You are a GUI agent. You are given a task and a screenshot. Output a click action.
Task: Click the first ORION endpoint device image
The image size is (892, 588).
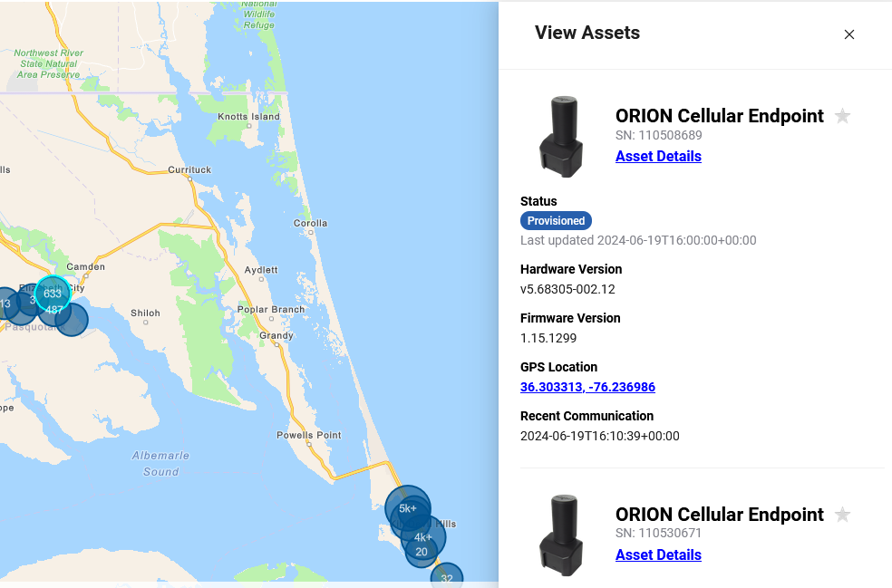[x=562, y=137]
